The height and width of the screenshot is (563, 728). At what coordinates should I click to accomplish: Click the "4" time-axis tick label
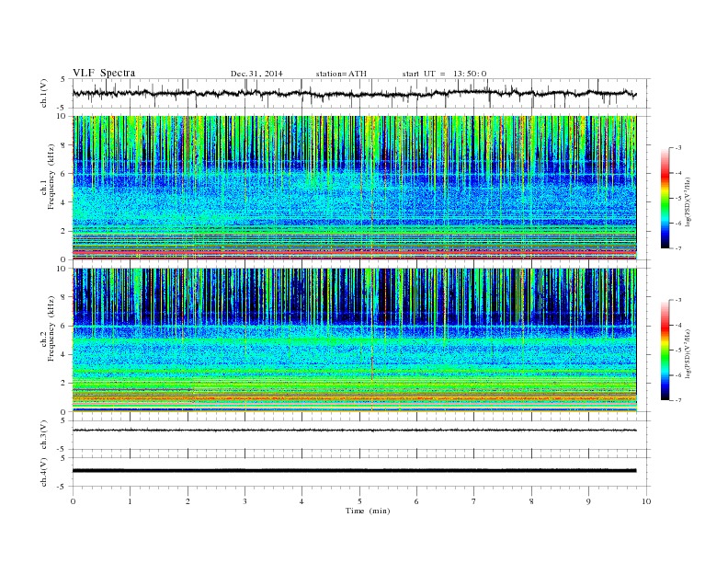(x=301, y=501)
